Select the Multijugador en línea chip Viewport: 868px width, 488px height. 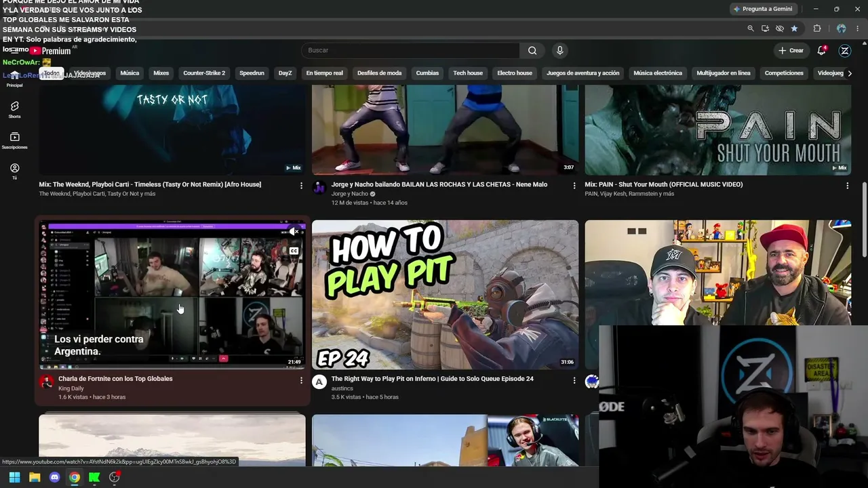pos(724,73)
